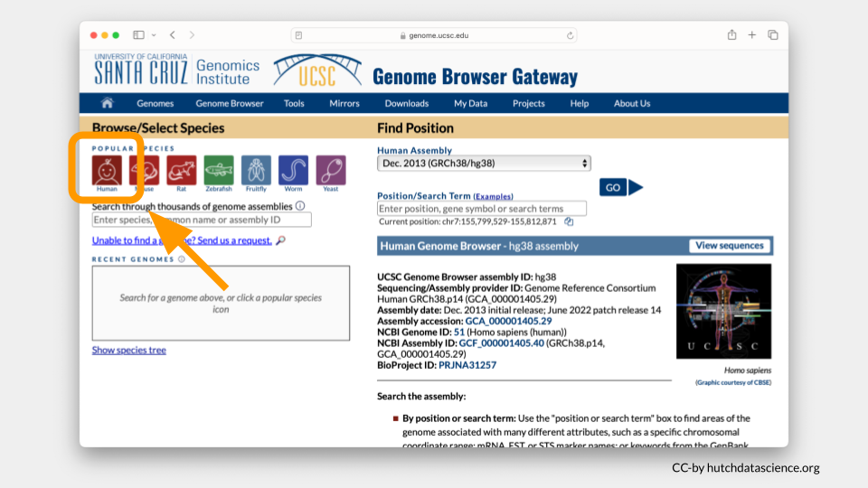
Task: Click the Safari address bar
Action: coord(434,35)
